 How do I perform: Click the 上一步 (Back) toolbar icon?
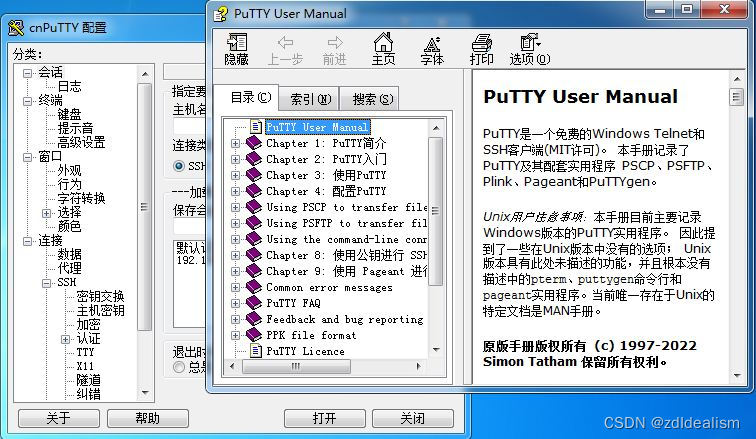pyautogui.click(x=285, y=49)
